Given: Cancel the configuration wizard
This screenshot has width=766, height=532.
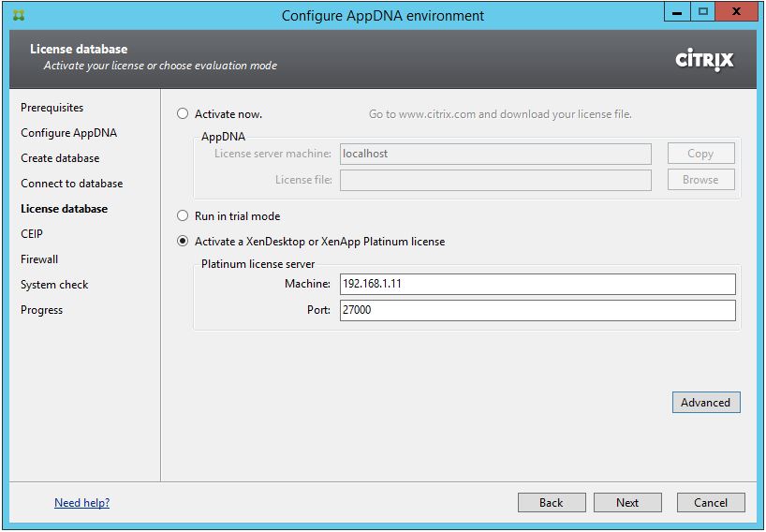Looking at the screenshot, I should [x=711, y=503].
